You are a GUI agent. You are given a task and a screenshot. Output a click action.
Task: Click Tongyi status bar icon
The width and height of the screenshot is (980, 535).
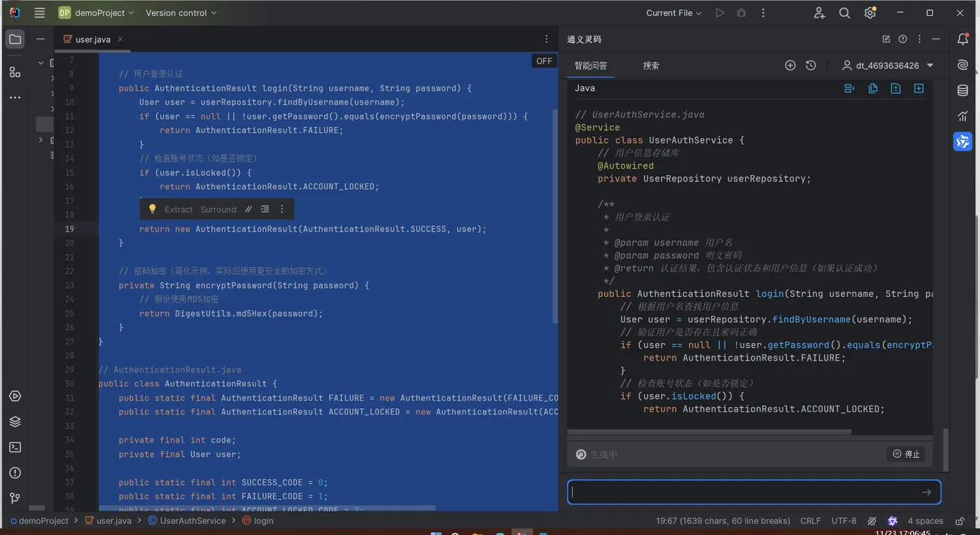[x=892, y=521]
